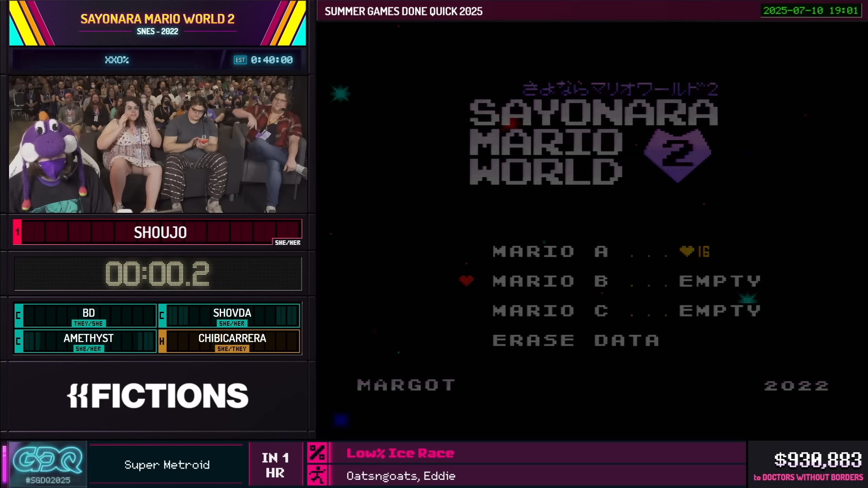Click the MARGOT author credit
The width and height of the screenshot is (868, 488).
406,385
